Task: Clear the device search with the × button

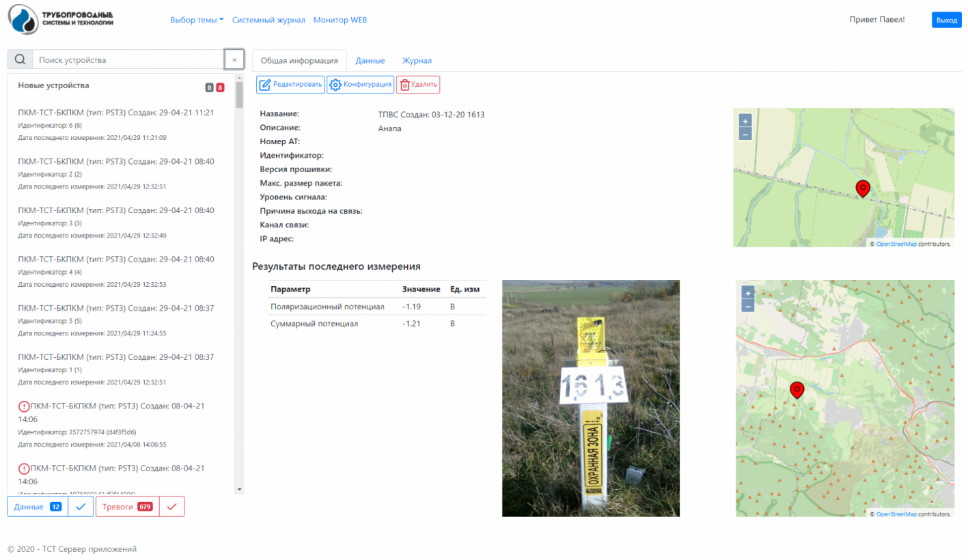Action: pos(234,60)
